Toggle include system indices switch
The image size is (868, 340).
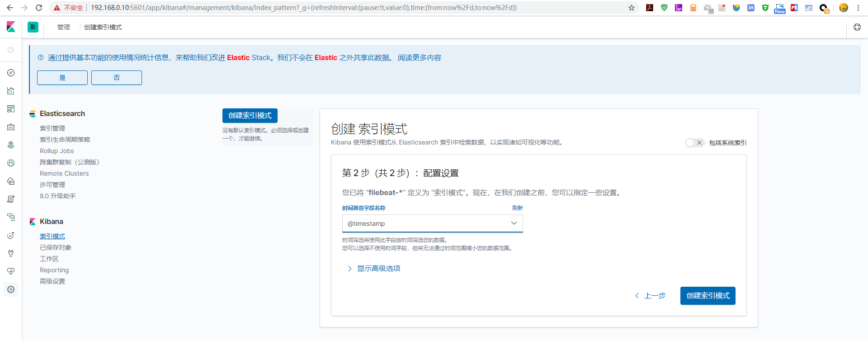pyautogui.click(x=695, y=143)
